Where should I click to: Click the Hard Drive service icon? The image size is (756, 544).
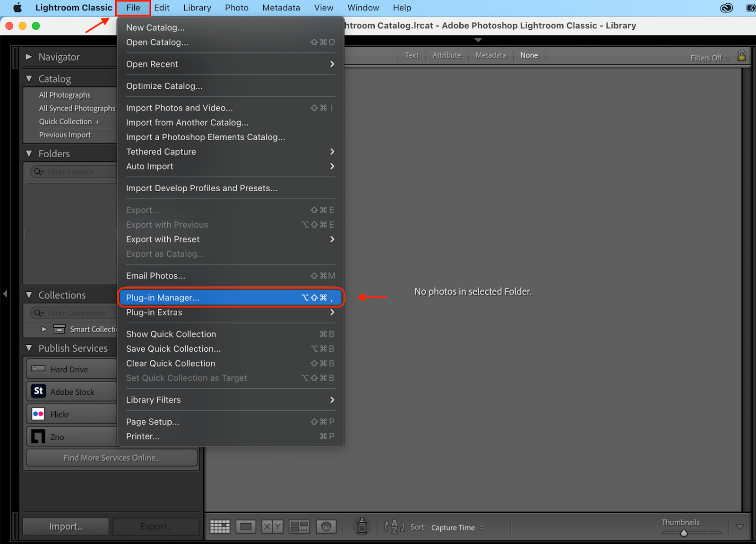tap(38, 369)
